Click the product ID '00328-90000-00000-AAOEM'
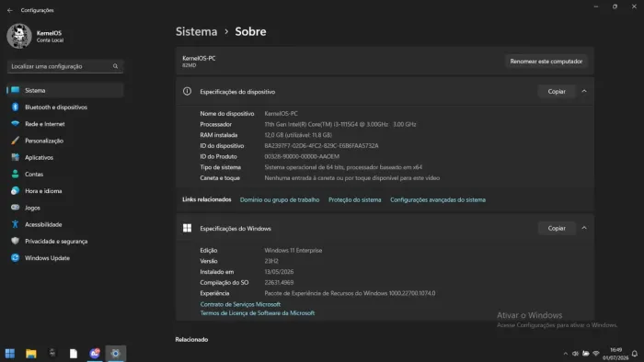This screenshot has height=362, width=644. (x=302, y=156)
